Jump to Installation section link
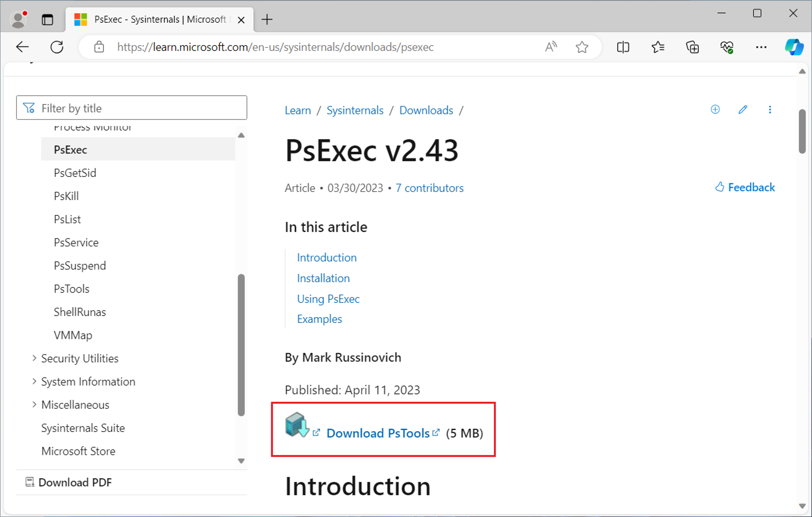 [323, 278]
